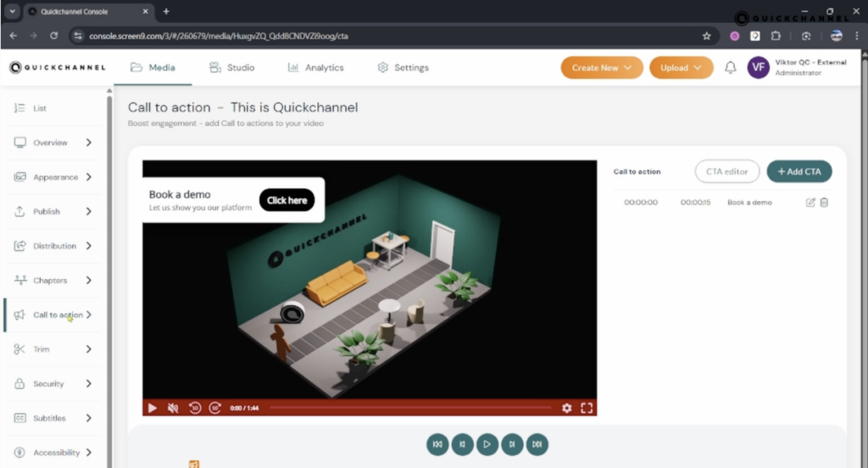This screenshot has height=468, width=868.
Task: Click the Subtitles CC icon
Action: (x=20, y=418)
